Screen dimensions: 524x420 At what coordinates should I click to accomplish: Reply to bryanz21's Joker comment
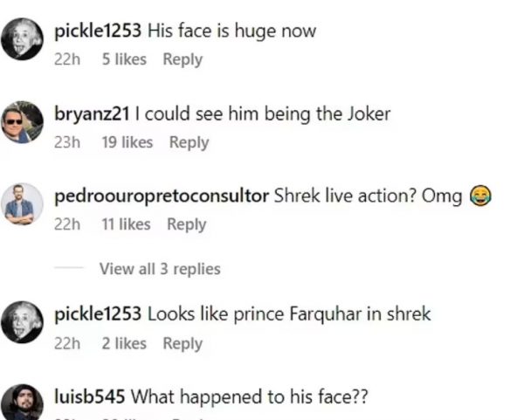[189, 142]
